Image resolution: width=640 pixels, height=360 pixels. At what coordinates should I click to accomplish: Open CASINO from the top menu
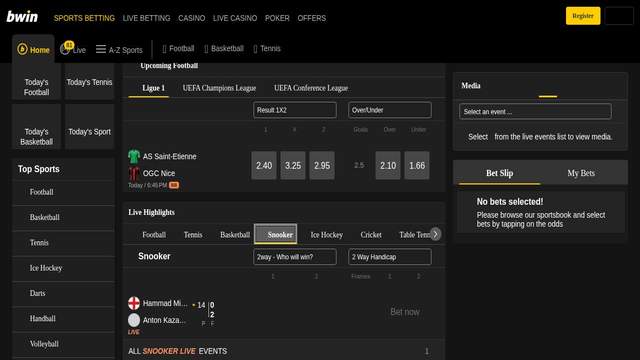click(x=191, y=18)
